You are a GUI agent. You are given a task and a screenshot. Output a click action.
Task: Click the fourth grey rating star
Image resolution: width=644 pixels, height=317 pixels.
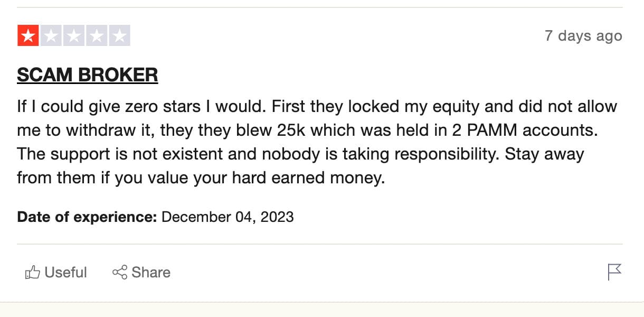tap(97, 36)
